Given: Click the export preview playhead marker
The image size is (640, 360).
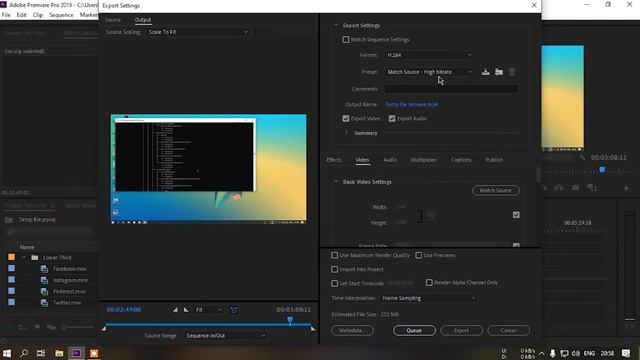Looking at the screenshot, I should click(x=290, y=320).
